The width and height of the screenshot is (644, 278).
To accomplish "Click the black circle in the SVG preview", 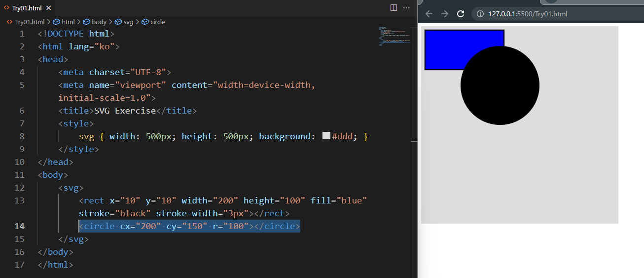I will coord(500,85).
